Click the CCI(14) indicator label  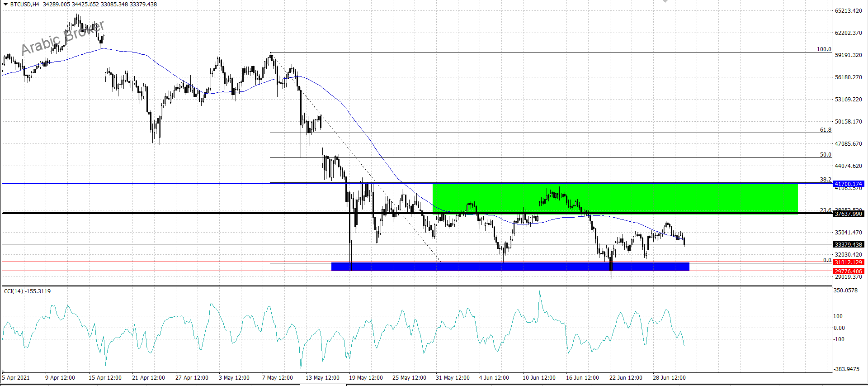tap(27, 291)
